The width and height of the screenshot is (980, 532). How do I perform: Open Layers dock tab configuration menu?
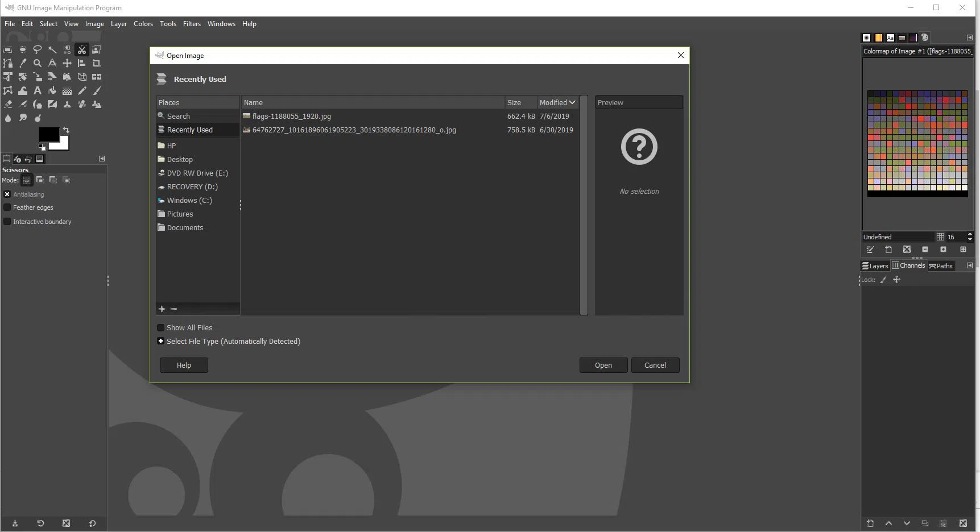970,266
